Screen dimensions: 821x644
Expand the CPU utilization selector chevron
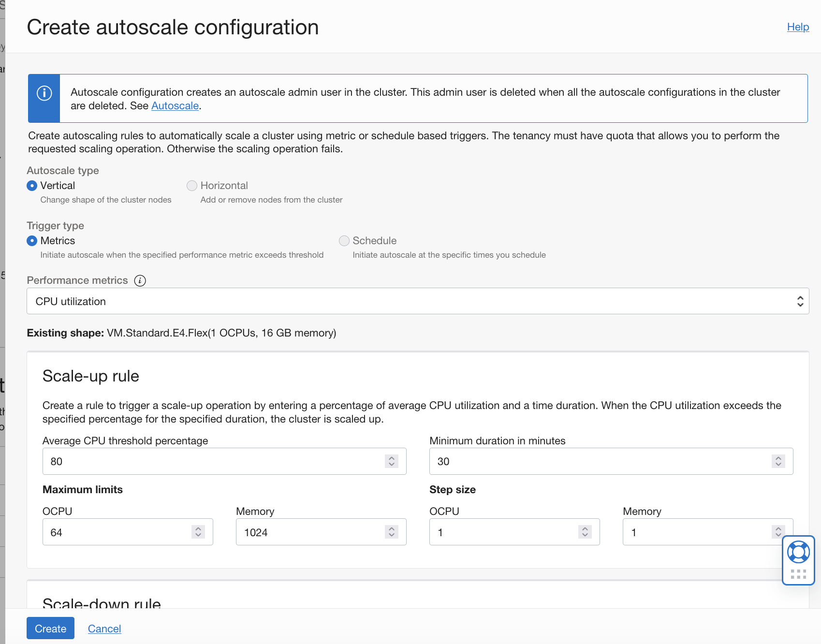pyautogui.click(x=801, y=301)
